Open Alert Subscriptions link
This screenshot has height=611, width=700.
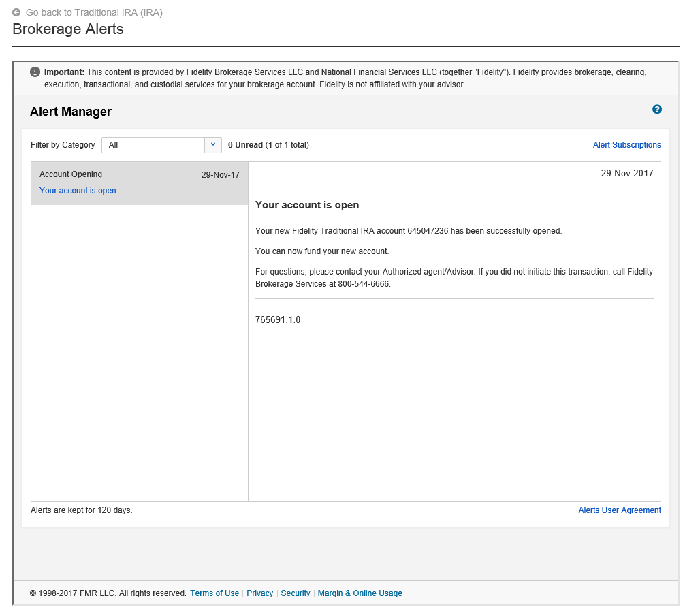626,145
